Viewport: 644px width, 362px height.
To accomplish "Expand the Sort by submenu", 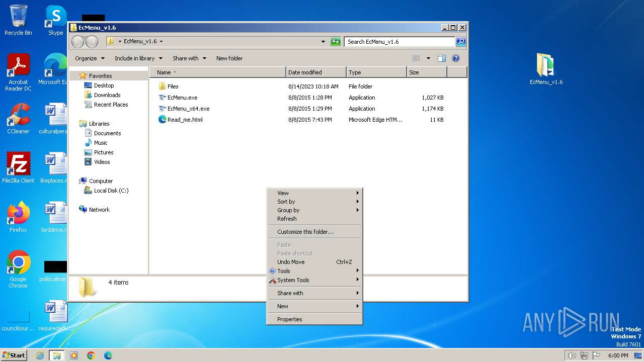I will click(314, 202).
